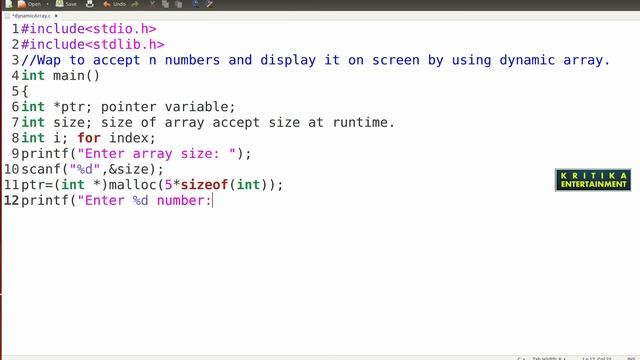Click the Open file toolbar button

tap(29, 4)
